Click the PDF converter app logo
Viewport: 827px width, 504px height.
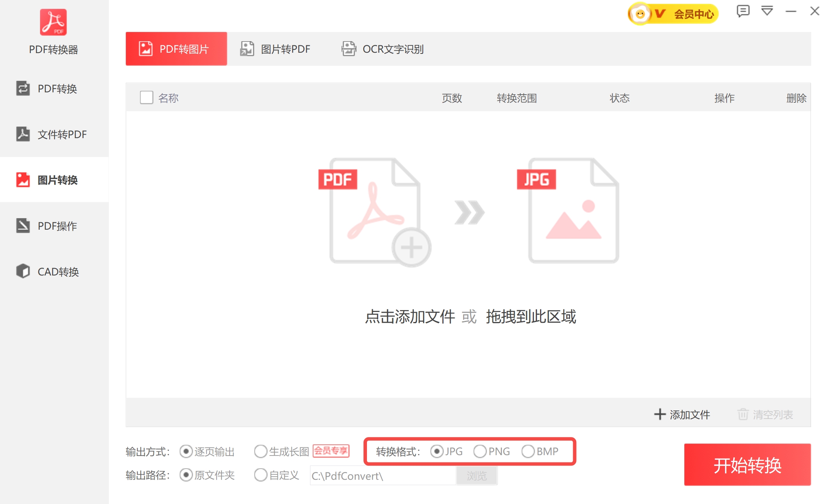(x=53, y=22)
